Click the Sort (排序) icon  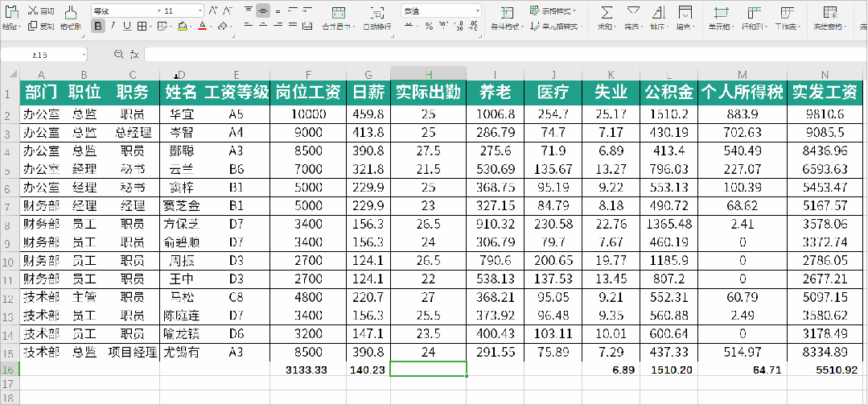tap(658, 11)
